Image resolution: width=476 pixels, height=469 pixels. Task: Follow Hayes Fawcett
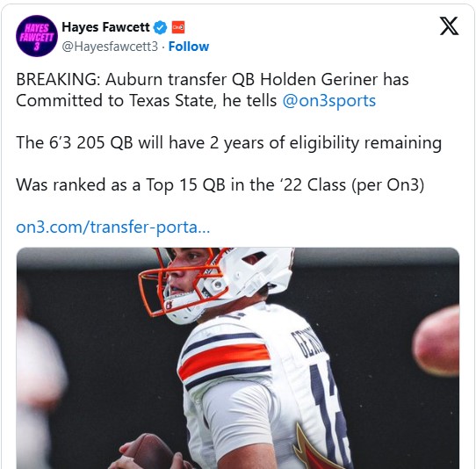[189, 47]
